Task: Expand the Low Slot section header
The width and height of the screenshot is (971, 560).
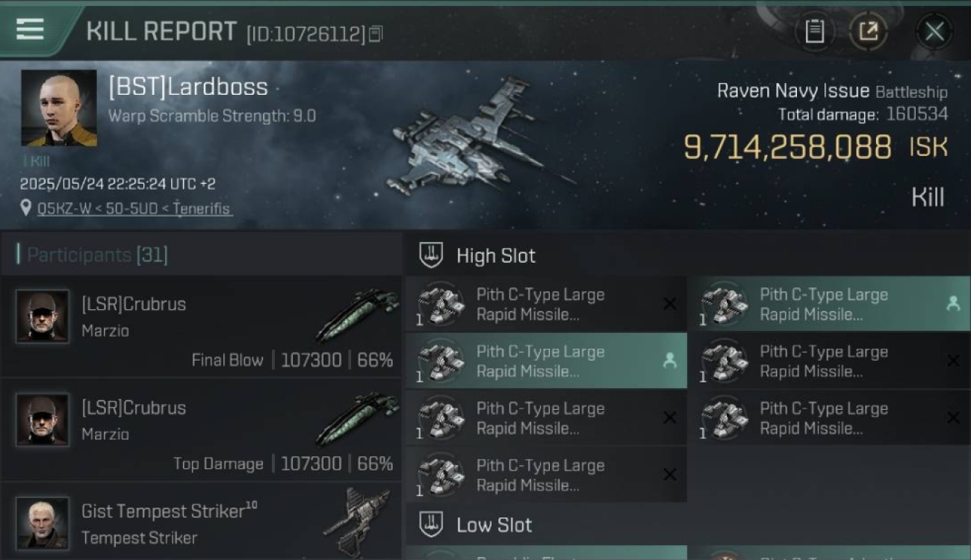Action: click(688, 524)
